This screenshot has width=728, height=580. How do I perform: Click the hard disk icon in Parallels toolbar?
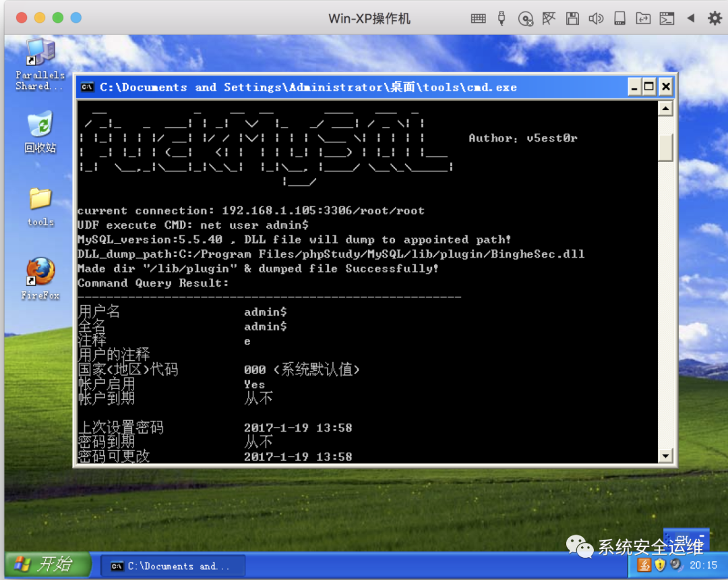coord(619,19)
